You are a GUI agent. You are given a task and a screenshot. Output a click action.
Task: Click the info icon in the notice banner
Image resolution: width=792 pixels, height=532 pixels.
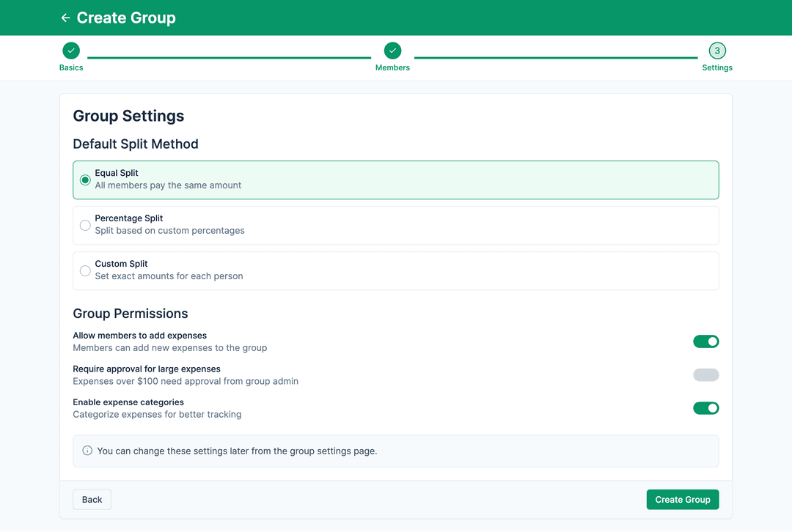(87, 451)
